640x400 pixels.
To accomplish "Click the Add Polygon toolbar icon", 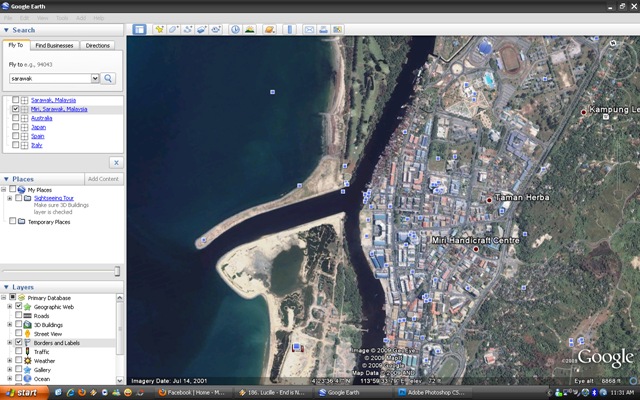I will click(173, 29).
